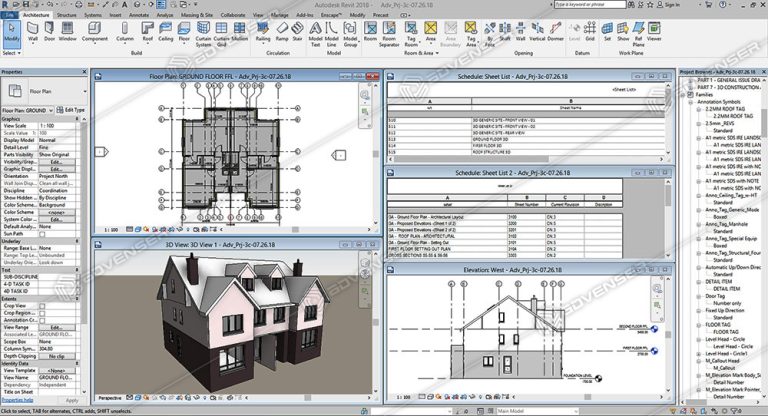Switch to the Annotate ribbon tab
The width and height of the screenshot is (768, 416).
139,15
